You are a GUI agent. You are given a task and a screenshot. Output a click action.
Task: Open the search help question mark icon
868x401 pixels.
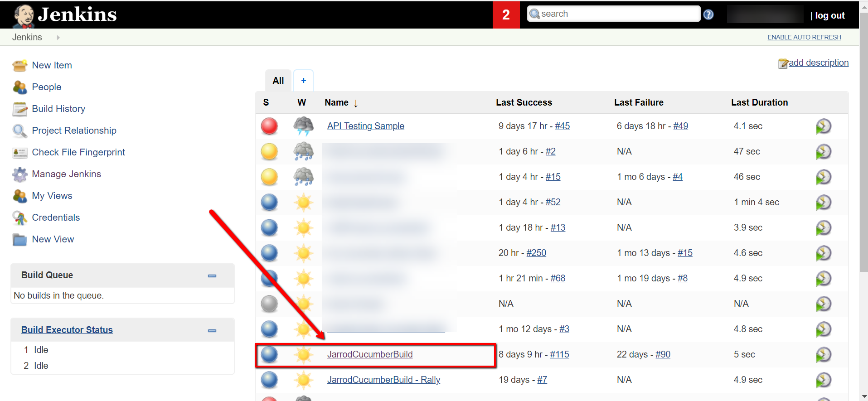pos(708,14)
